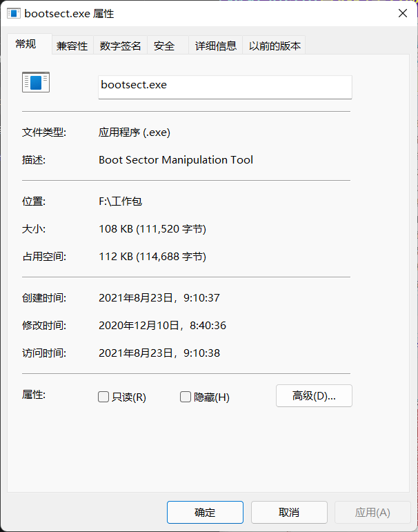Screen dimensions: 418x532
Task: Show the 详细信息 tab
Action: (x=216, y=46)
